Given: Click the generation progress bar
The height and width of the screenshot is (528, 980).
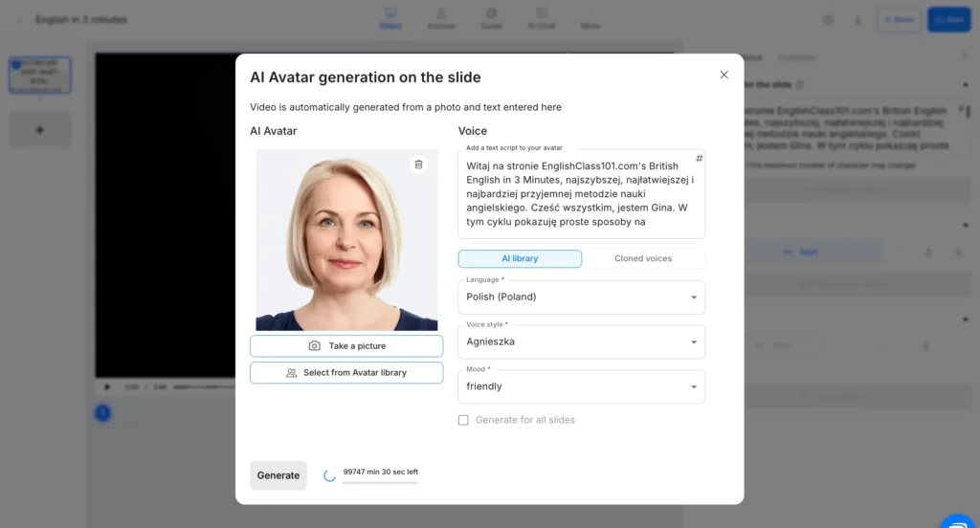Looking at the screenshot, I should 380,483.
